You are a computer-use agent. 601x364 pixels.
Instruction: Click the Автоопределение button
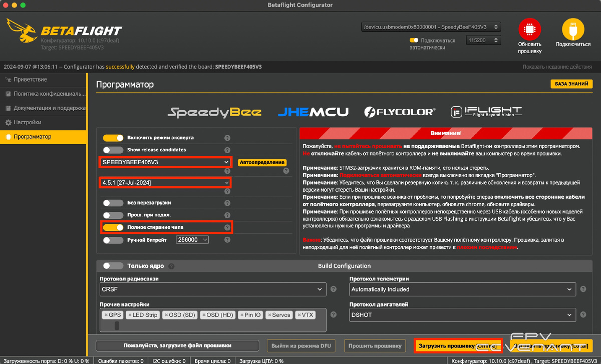pos(262,162)
